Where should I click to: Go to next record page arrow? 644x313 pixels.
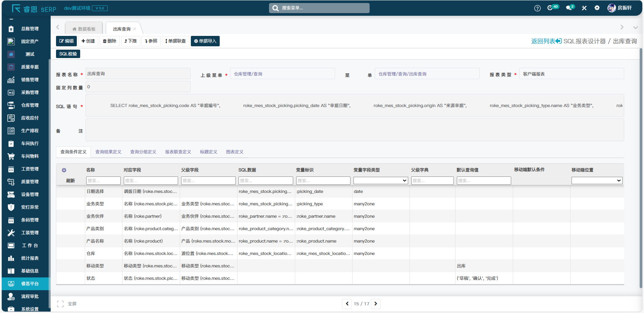[x=376, y=304]
